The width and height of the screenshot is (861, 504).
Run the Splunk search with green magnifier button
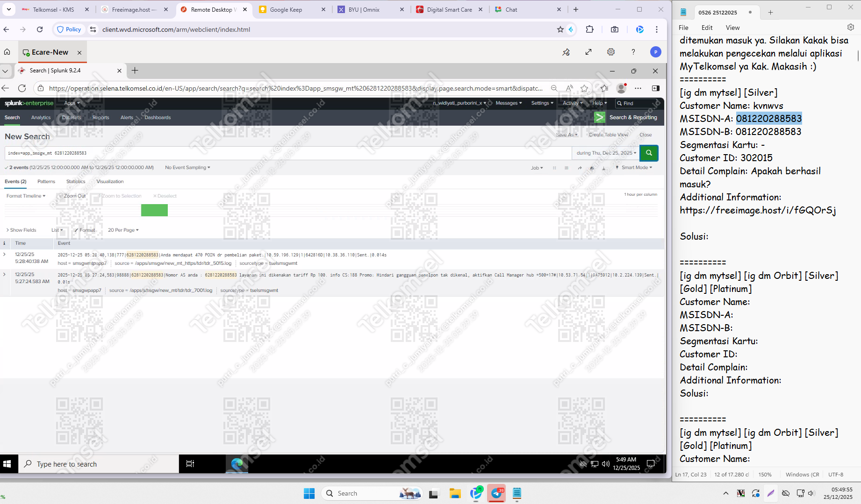[x=649, y=153]
